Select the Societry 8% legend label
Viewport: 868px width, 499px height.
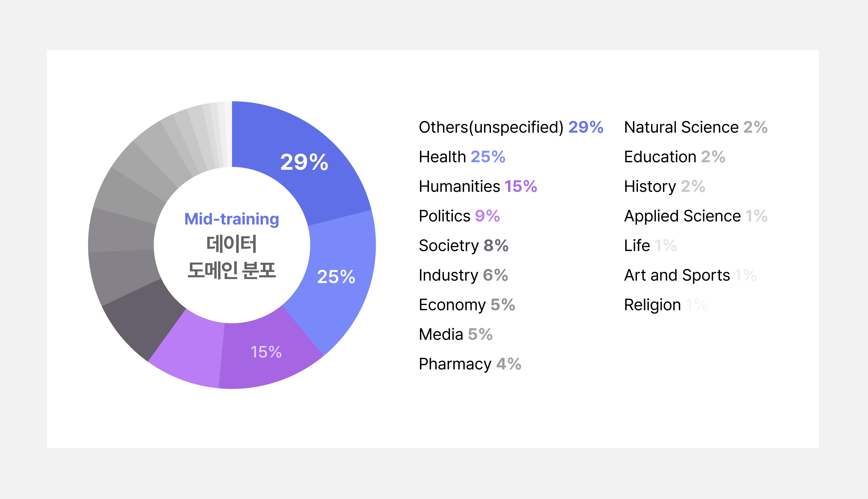pos(463,246)
